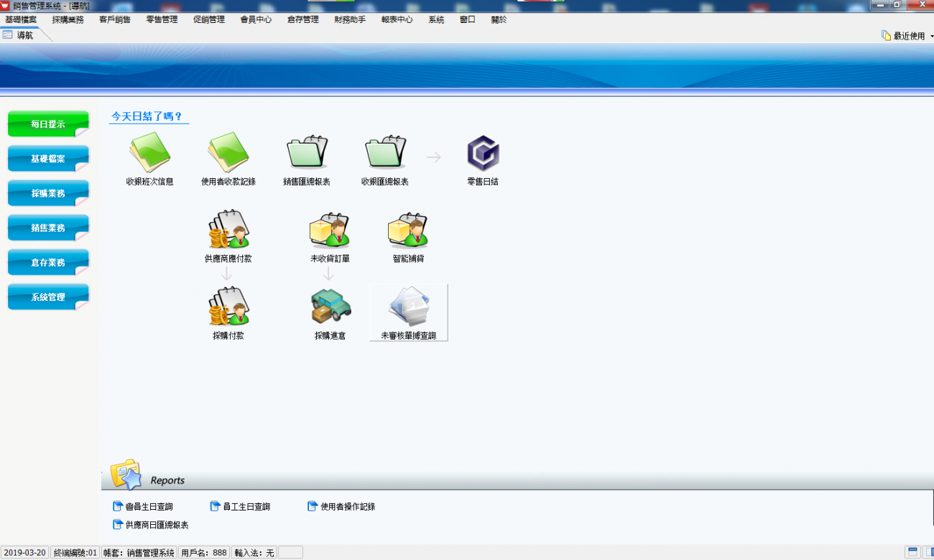Screen dimensions: 934x560
Task: Click 終端編號:01 in the status bar
Action: [75, 553]
